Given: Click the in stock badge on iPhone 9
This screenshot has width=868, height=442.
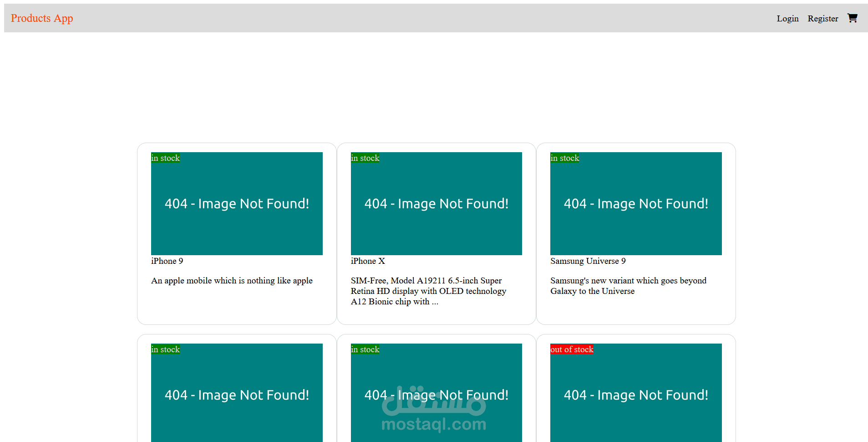Looking at the screenshot, I should tap(166, 158).
